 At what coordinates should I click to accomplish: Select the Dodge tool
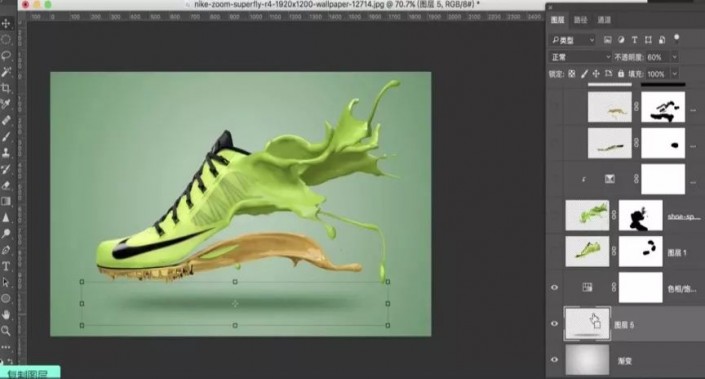6,234
